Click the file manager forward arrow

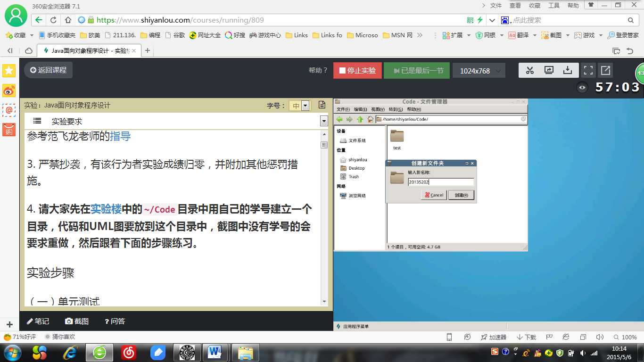coord(349,119)
